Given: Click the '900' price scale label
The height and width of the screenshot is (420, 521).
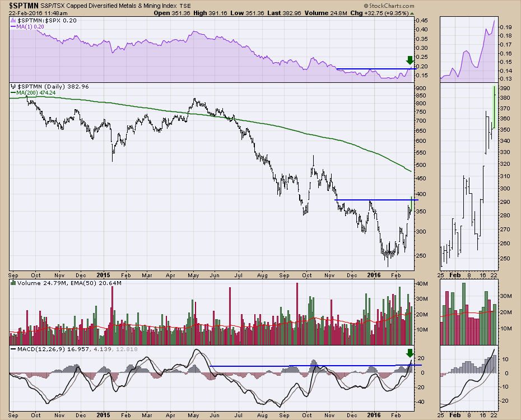Looking at the screenshot, I should point(420,88).
